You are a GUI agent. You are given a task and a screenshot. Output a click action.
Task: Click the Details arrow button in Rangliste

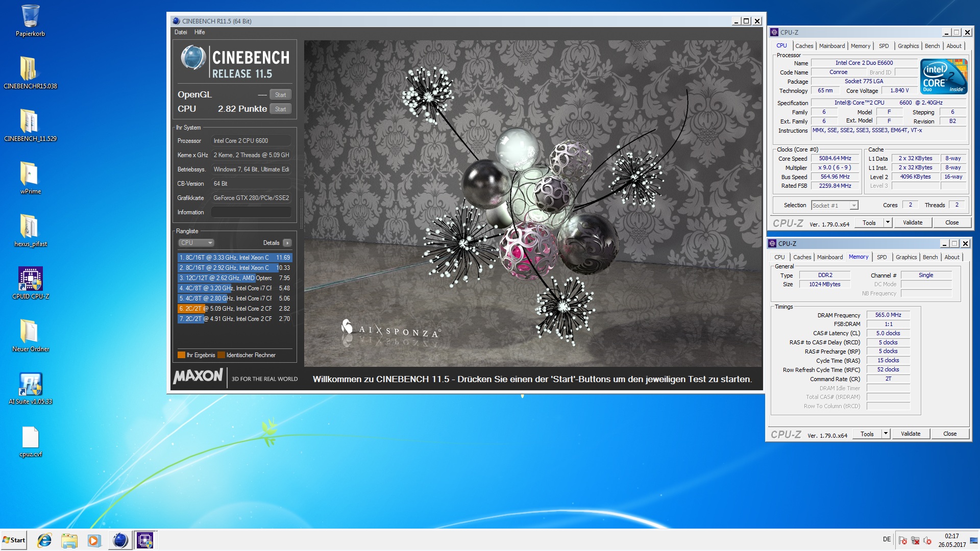(287, 243)
